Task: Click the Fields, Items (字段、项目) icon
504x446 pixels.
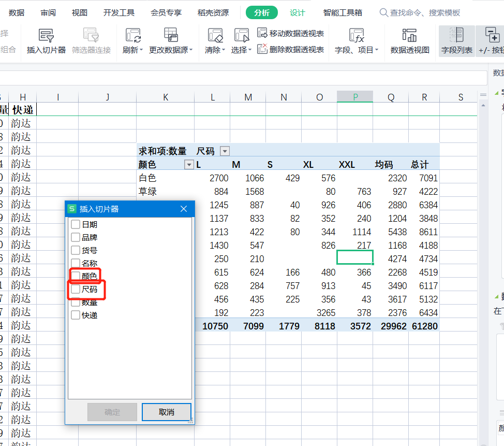Action: click(357, 36)
